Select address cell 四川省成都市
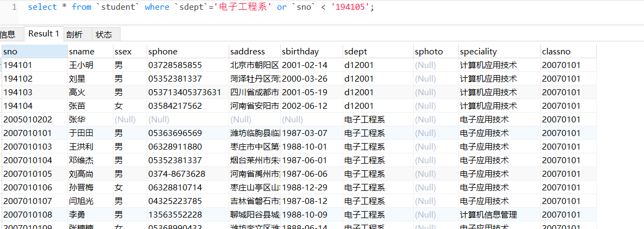The image size is (644, 229). [x=255, y=92]
